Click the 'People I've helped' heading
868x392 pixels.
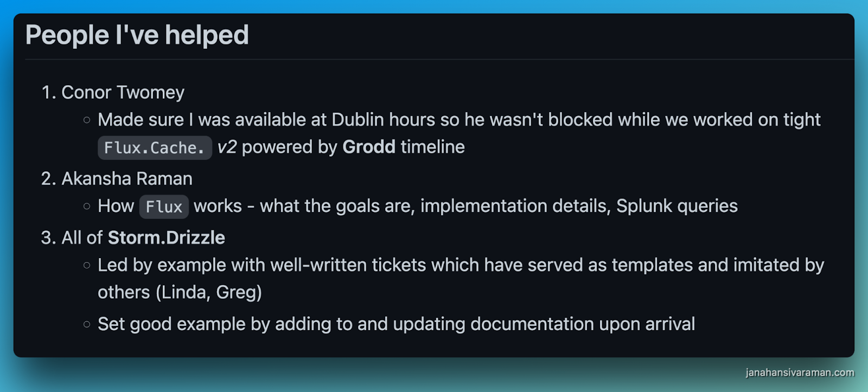pyautogui.click(x=137, y=35)
